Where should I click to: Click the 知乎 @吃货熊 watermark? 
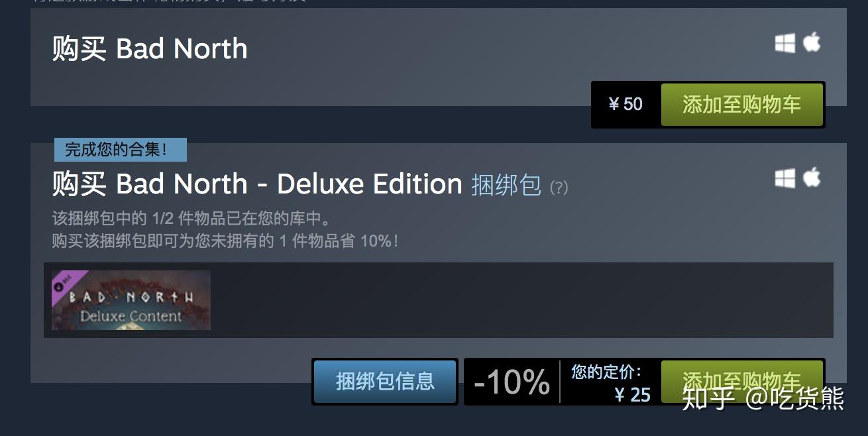point(763,399)
